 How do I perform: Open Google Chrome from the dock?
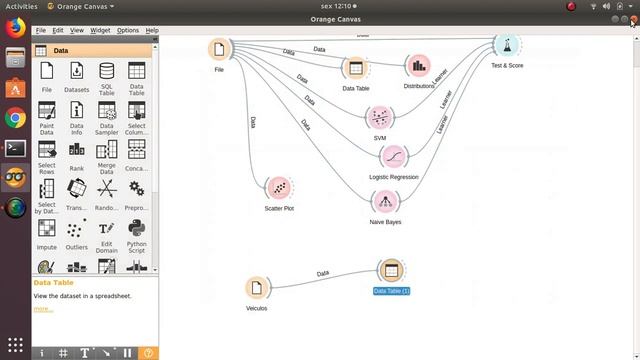pos(15,118)
